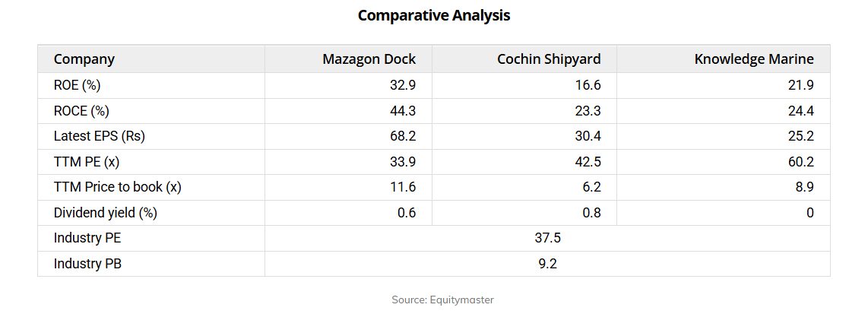Image resolution: width=868 pixels, height=317 pixels.
Task: Click the Industry PB value 9.2
Action: 547,264
